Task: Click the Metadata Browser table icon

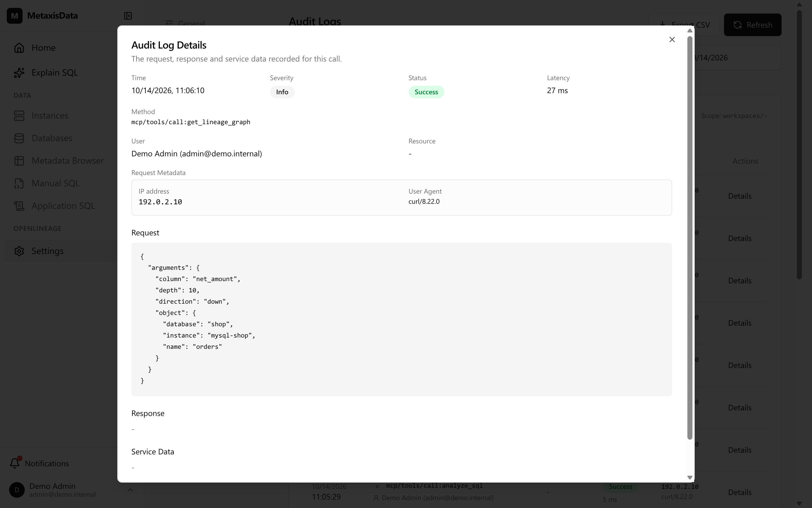Action: coord(19,161)
